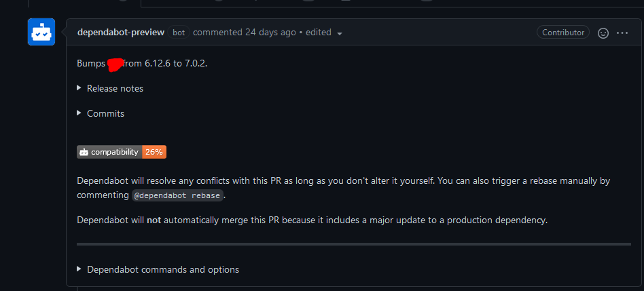Screen dimensions: 644x291
Task: Open the three-dot comment options menu
Action: [x=622, y=33]
